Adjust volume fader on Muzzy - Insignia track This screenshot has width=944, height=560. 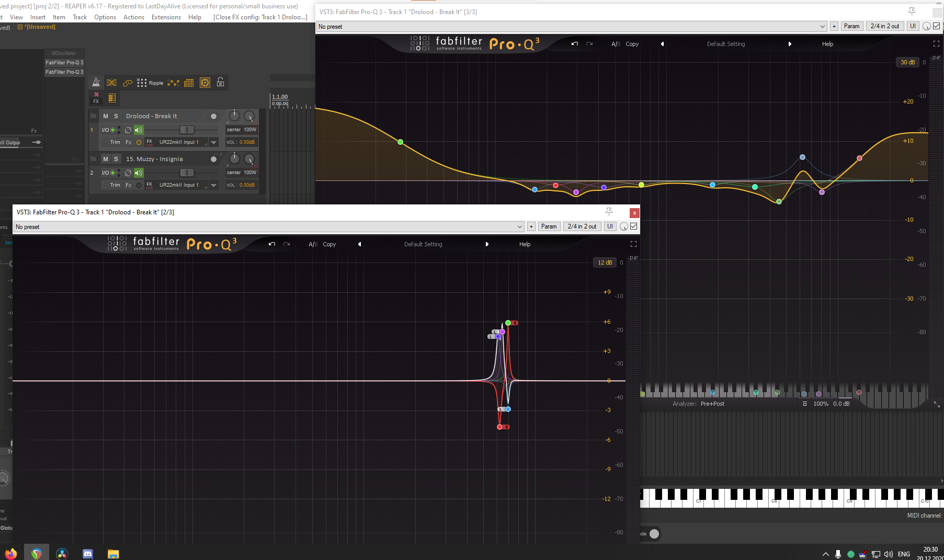coord(187,173)
